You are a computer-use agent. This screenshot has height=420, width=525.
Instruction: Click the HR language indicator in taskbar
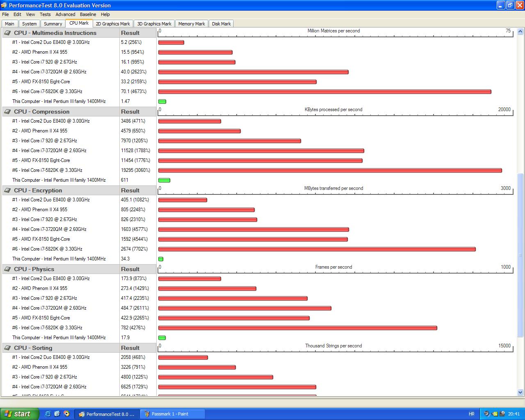pyautogui.click(x=472, y=414)
